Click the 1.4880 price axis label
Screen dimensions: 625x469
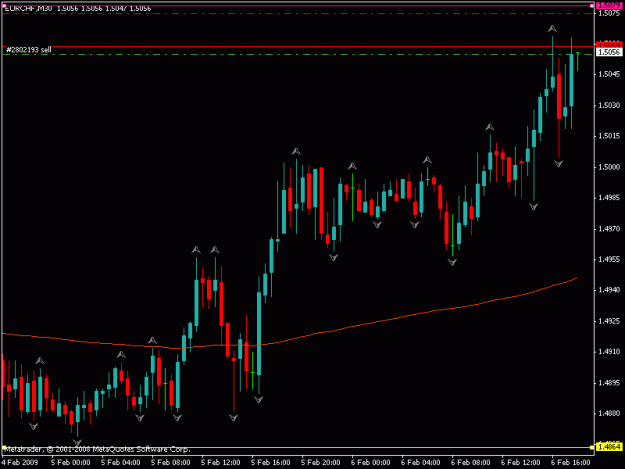(x=609, y=414)
